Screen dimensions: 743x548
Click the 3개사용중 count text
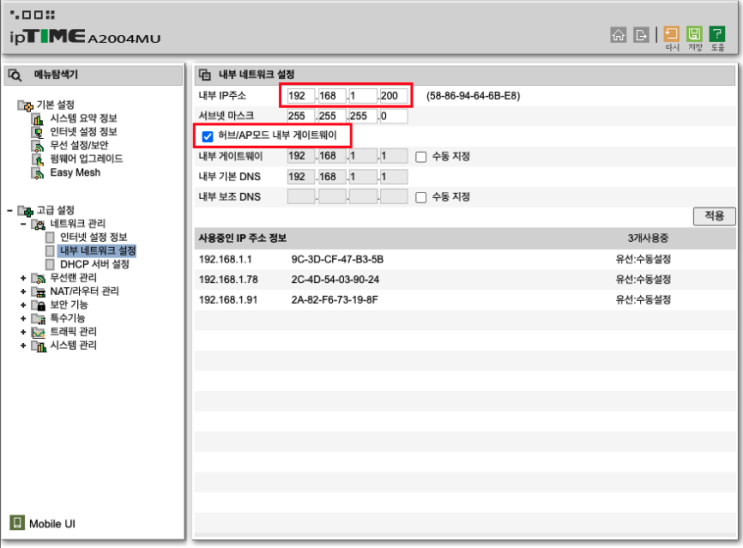(648, 238)
